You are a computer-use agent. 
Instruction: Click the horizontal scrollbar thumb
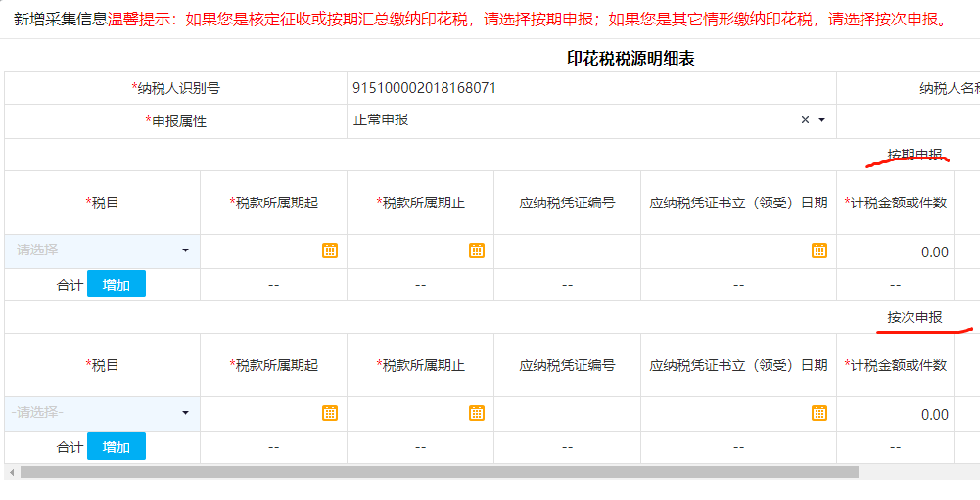click(x=440, y=472)
